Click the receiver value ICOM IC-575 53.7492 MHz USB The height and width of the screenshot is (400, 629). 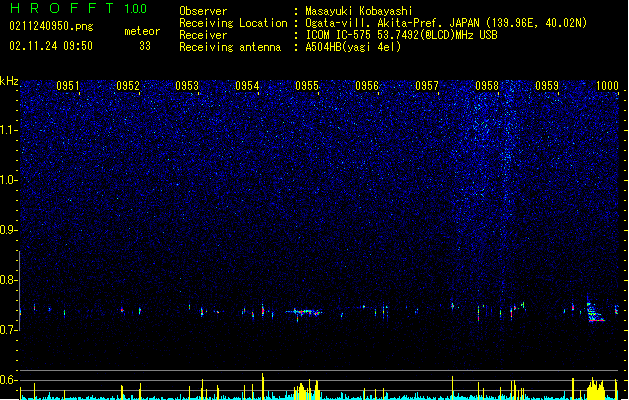[x=402, y=35]
